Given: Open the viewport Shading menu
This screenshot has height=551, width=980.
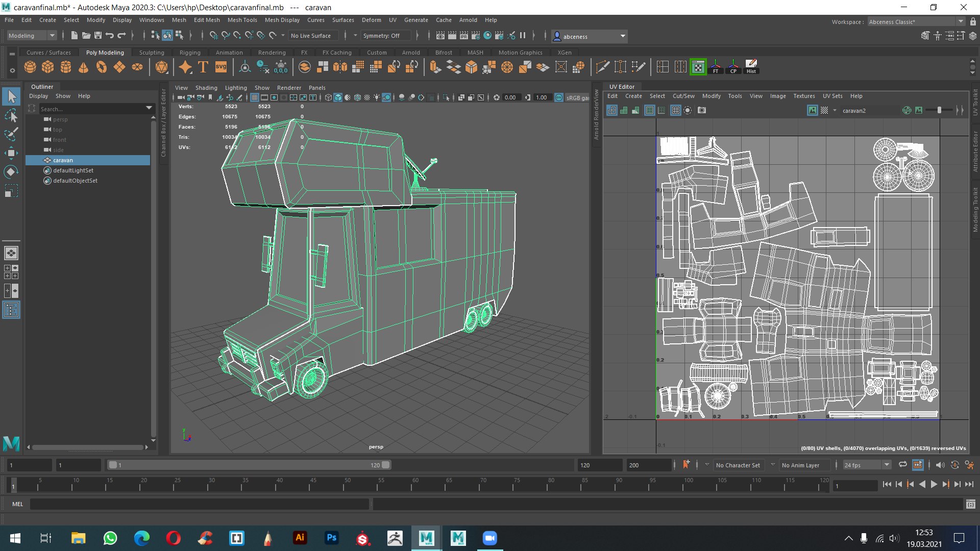Looking at the screenshot, I should tap(206, 88).
